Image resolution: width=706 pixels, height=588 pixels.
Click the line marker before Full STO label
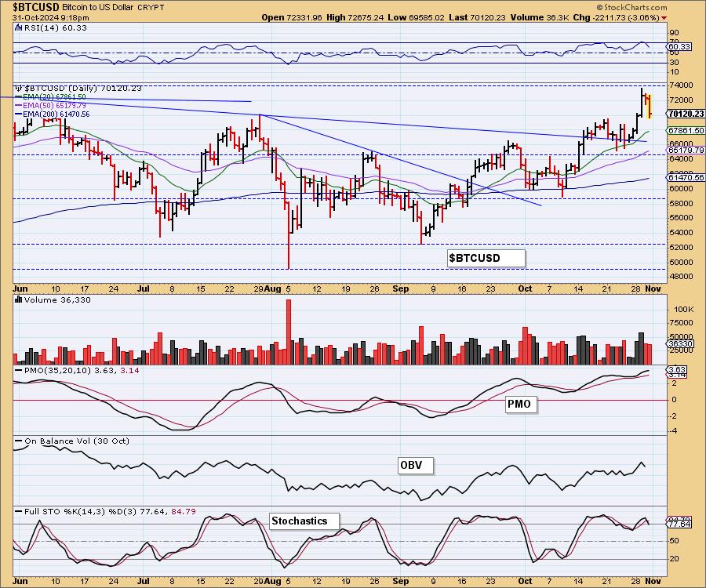[19, 511]
